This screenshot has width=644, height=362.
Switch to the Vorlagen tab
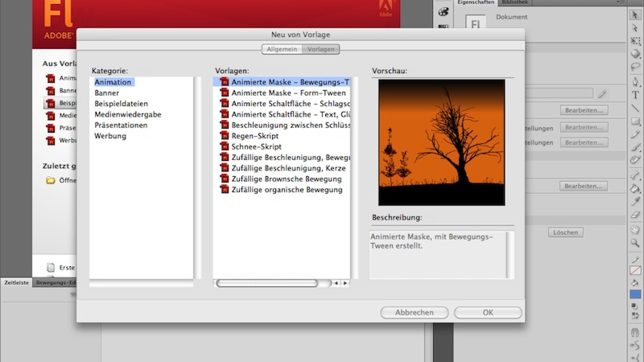tap(321, 49)
